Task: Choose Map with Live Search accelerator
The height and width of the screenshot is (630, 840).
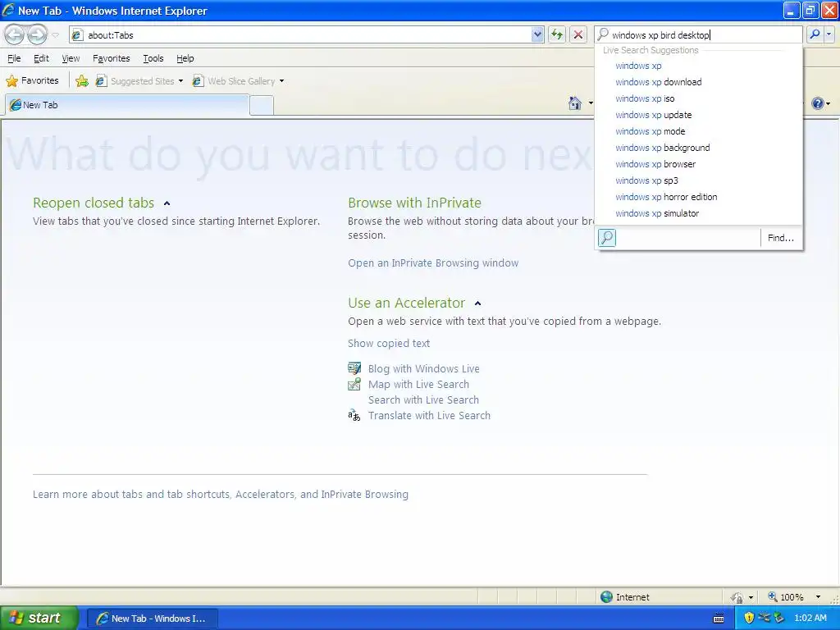Action: click(x=418, y=384)
